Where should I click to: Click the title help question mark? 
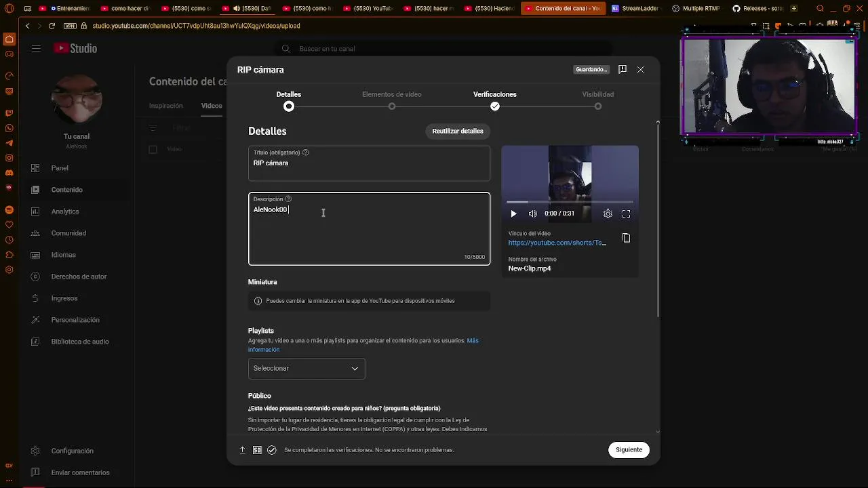pyautogui.click(x=305, y=152)
